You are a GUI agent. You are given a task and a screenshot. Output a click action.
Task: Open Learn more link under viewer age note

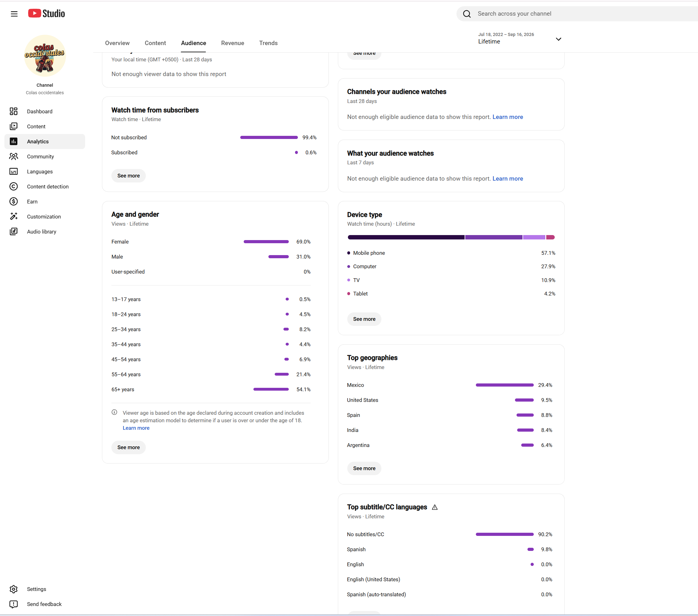[136, 428]
